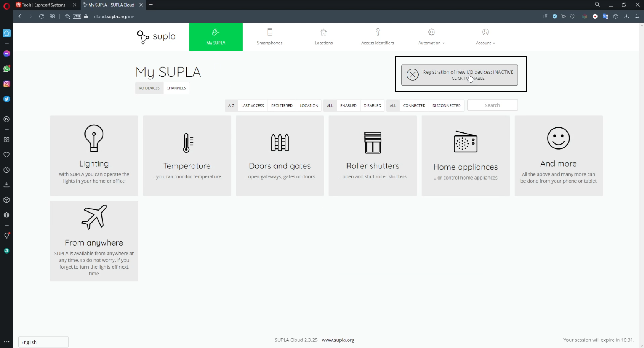Click the cloud.supla.org address bar
Viewport: 644px width, 348px height.
click(x=114, y=16)
